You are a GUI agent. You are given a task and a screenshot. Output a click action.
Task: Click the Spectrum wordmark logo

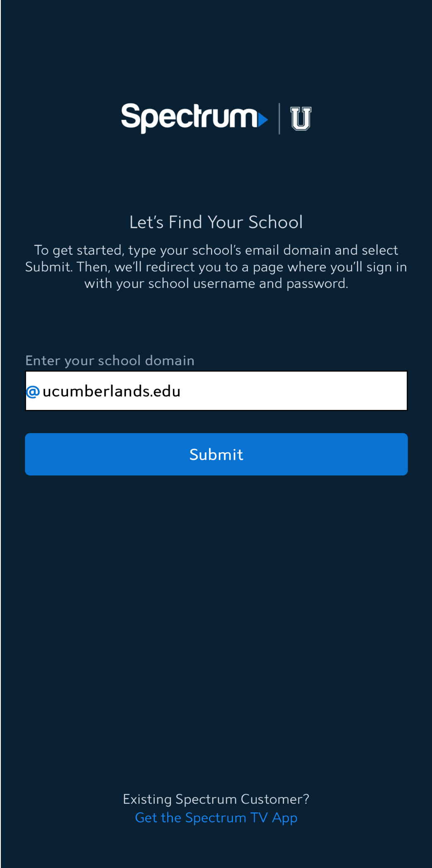[x=189, y=118]
